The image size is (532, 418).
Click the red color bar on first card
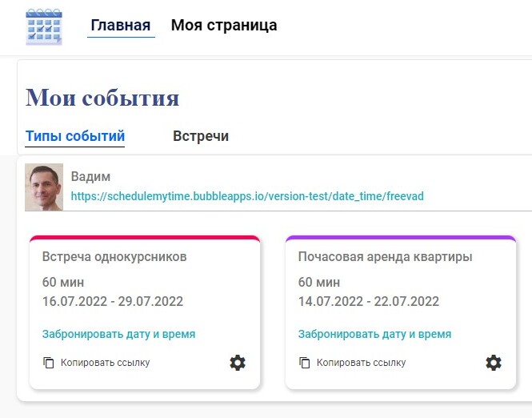coord(145,238)
